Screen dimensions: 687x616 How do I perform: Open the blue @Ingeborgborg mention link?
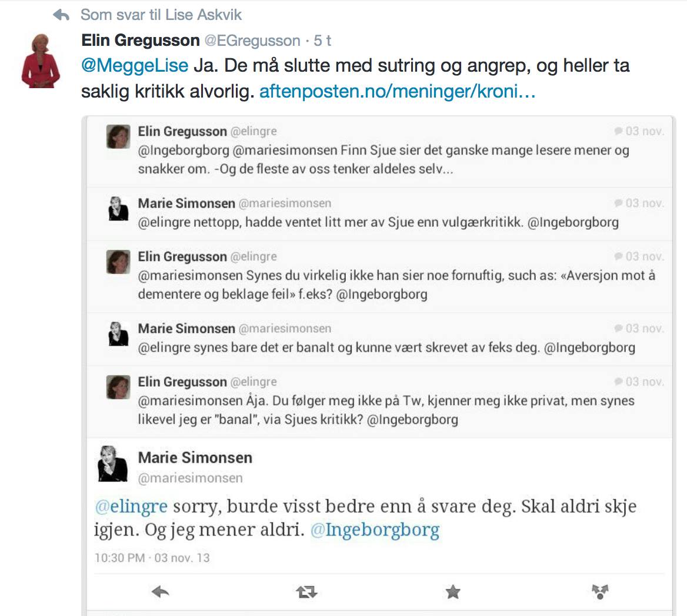375,530
